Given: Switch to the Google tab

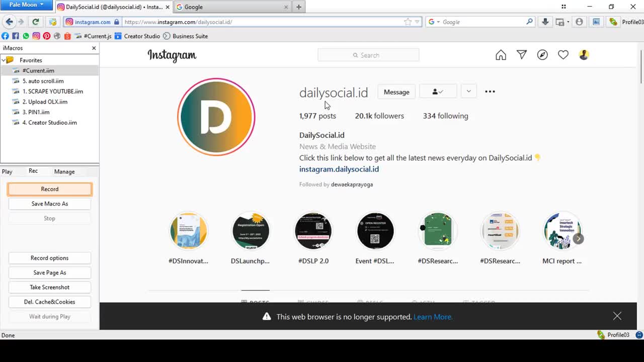Looking at the screenshot, I should (x=232, y=7).
